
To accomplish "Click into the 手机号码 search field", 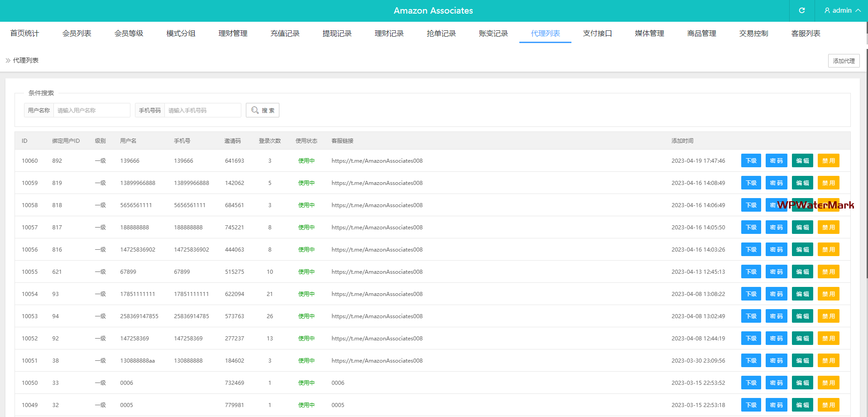I will click(x=202, y=110).
